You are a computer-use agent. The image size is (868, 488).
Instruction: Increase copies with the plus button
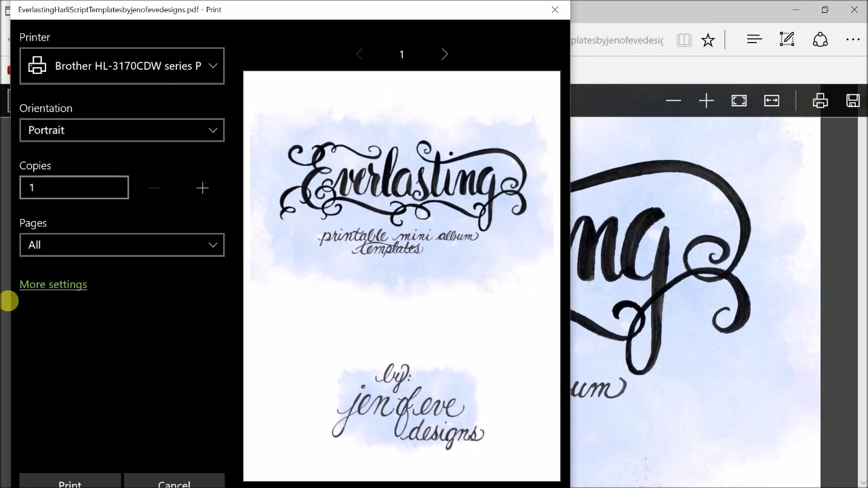coord(202,188)
